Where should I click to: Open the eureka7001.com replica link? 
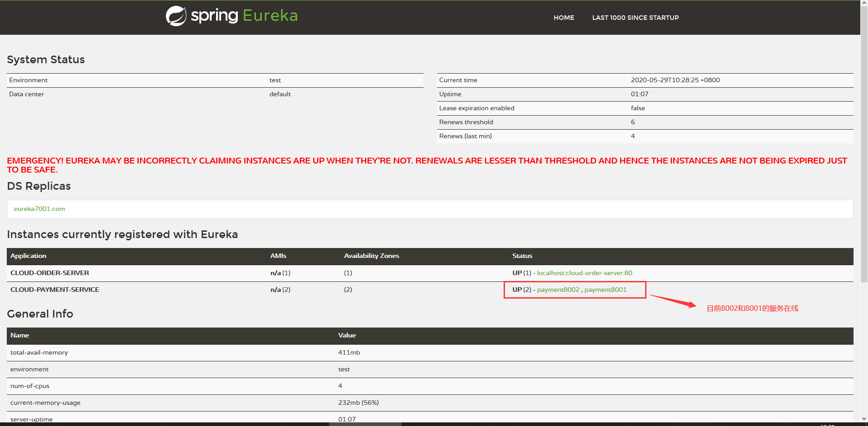pos(39,209)
